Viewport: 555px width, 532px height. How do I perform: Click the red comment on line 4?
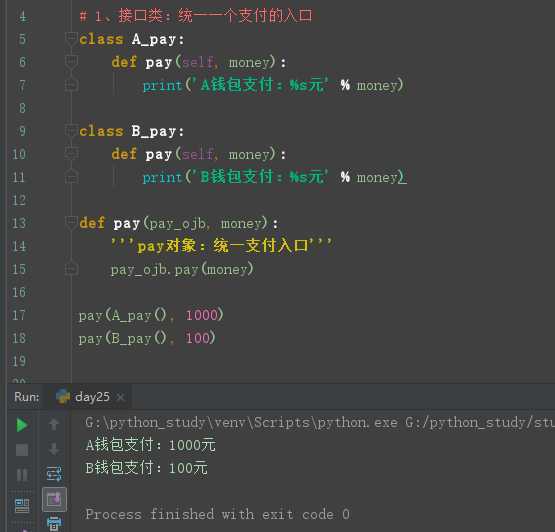tap(196, 16)
